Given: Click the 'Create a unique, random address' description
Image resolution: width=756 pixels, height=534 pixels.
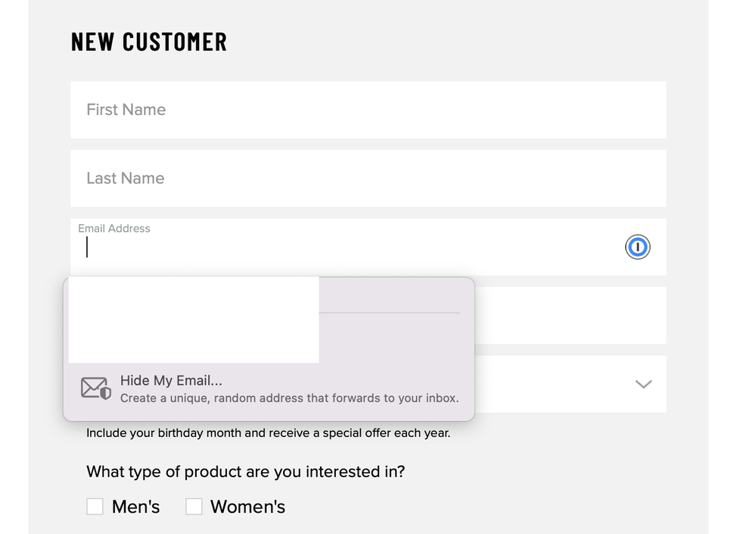Looking at the screenshot, I should [289, 398].
